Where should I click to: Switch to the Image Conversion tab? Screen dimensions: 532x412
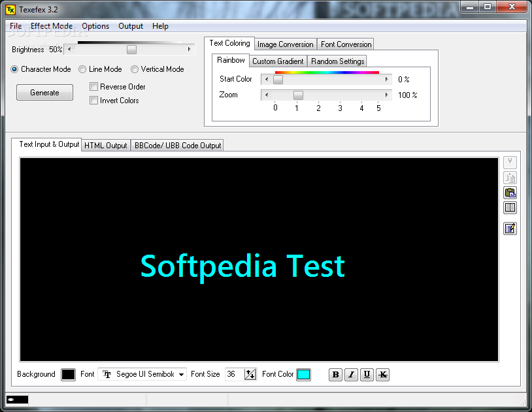tap(286, 44)
